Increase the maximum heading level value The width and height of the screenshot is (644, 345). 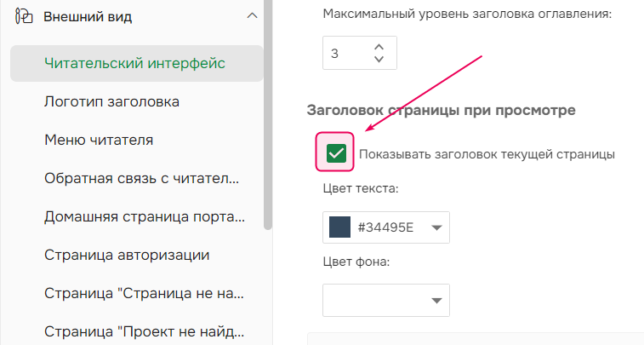pos(379,47)
